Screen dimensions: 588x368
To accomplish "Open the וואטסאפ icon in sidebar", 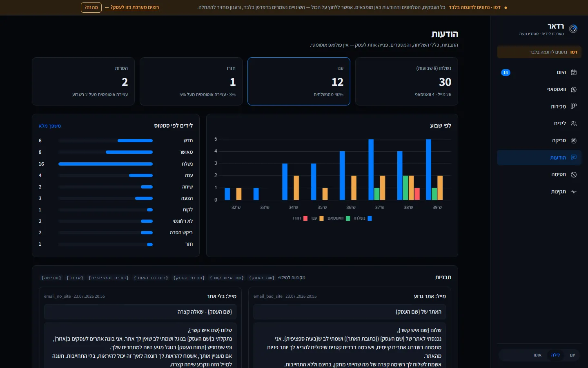I will [x=574, y=90].
